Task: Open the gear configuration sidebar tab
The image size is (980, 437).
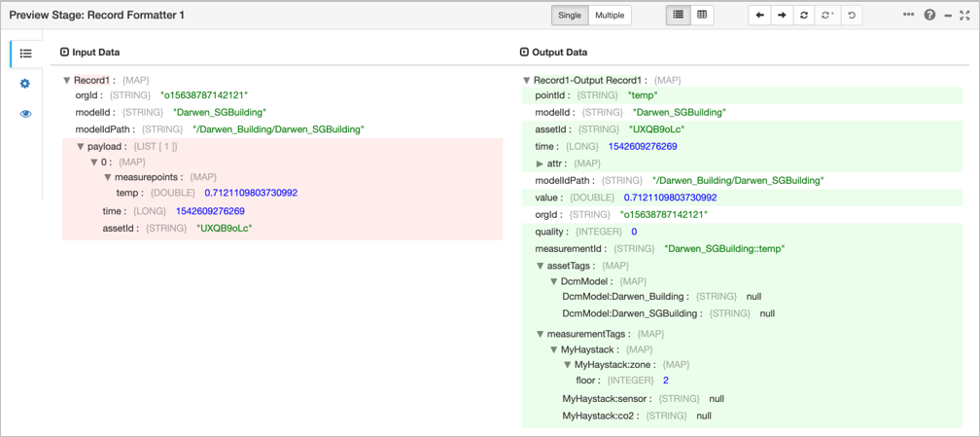Action: (25, 84)
